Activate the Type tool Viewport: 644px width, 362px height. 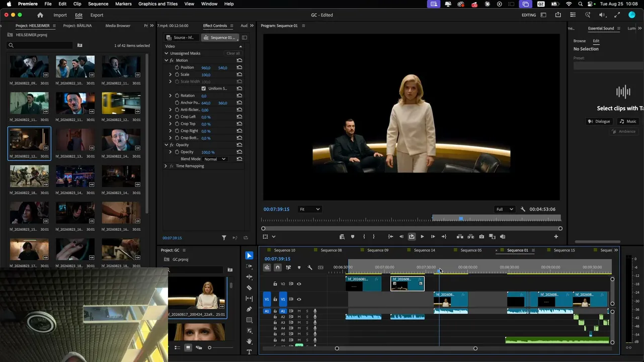249,352
